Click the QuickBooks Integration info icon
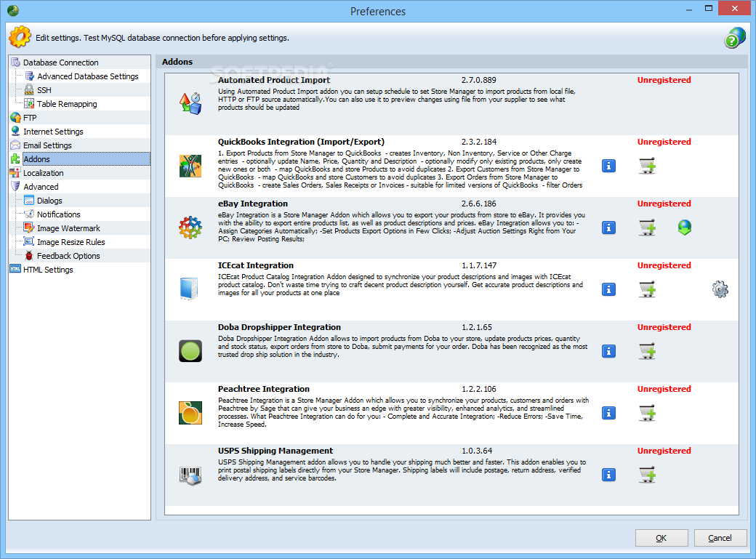756x559 pixels. tap(608, 166)
